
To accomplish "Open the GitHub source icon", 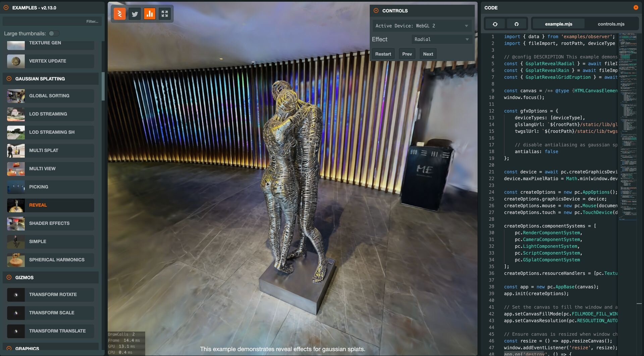I will click(517, 24).
